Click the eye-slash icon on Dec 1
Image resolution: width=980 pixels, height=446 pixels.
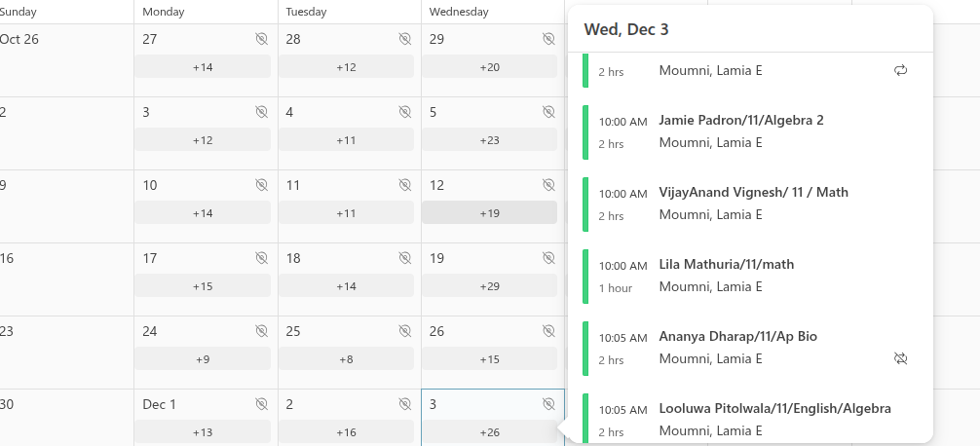(261, 404)
